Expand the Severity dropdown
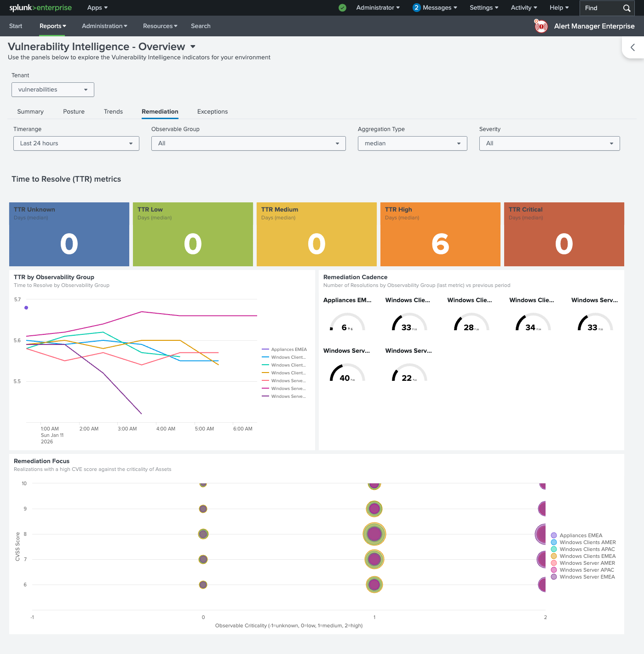Image resolution: width=644 pixels, height=654 pixels. pyautogui.click(x=549, y=143)
